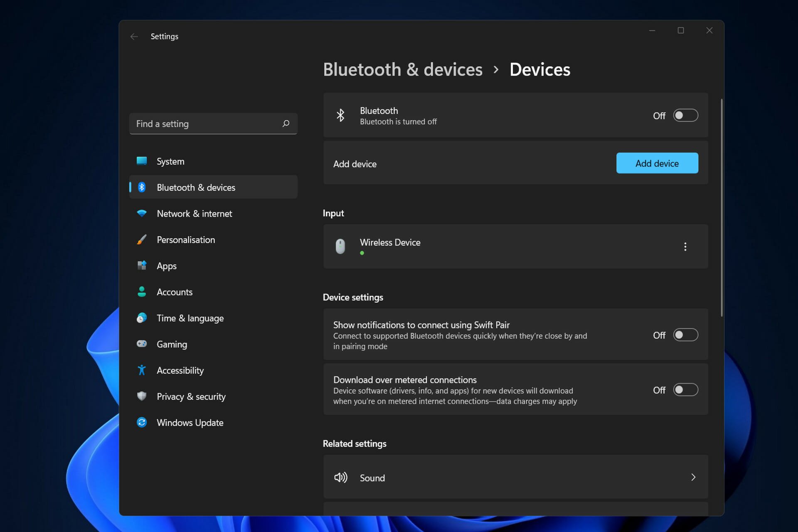
Task: Select Network & internet in sidebar
Action: (213, 214)
